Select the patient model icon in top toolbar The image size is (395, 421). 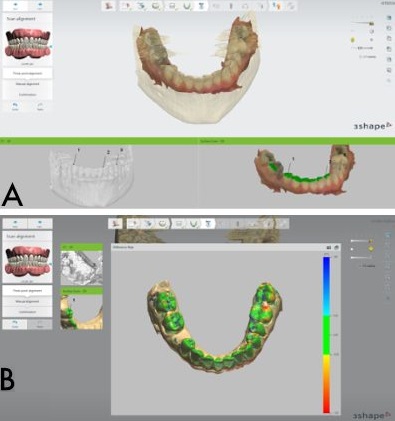[109, 6]
